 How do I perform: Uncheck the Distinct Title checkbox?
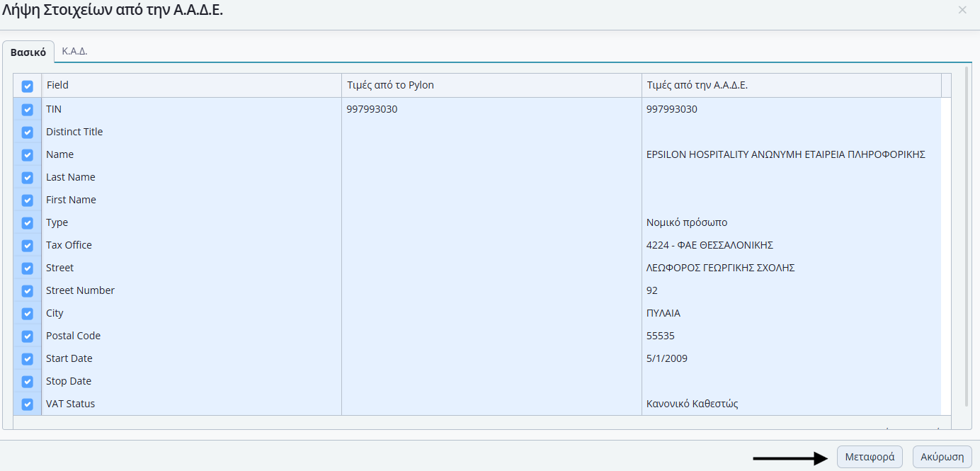pos(28,132)
